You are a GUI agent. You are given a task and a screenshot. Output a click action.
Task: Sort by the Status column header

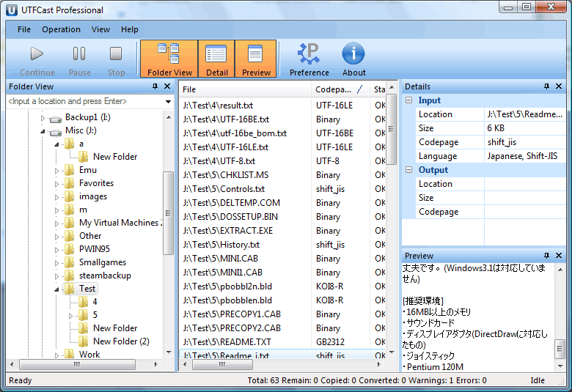[378, 89]
